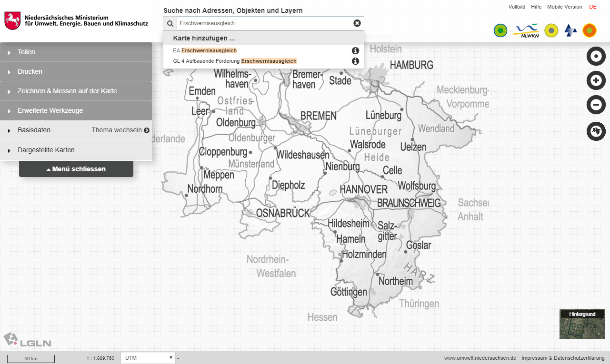Clear the search field with X icon
Image resolution: width=610 pixels, height=364 pixels.
pyautogui.click(x=357, y=23)
